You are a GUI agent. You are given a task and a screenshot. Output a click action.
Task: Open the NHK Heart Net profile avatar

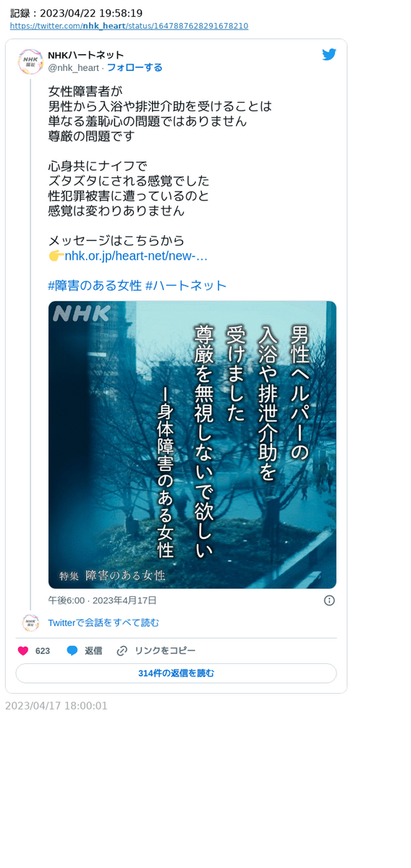pyautogui.click(x=30, y=62)
